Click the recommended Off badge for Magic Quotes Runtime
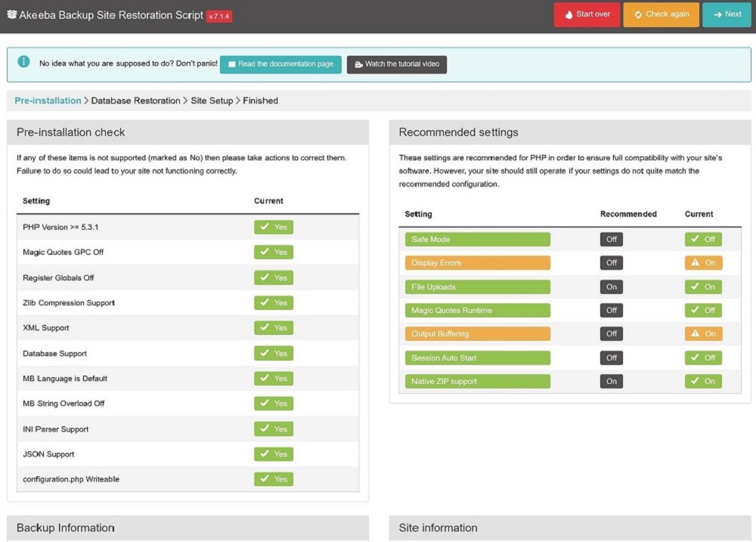Image resolution: width=756 pixels, height=542 pixels. [x=612, y=311]
